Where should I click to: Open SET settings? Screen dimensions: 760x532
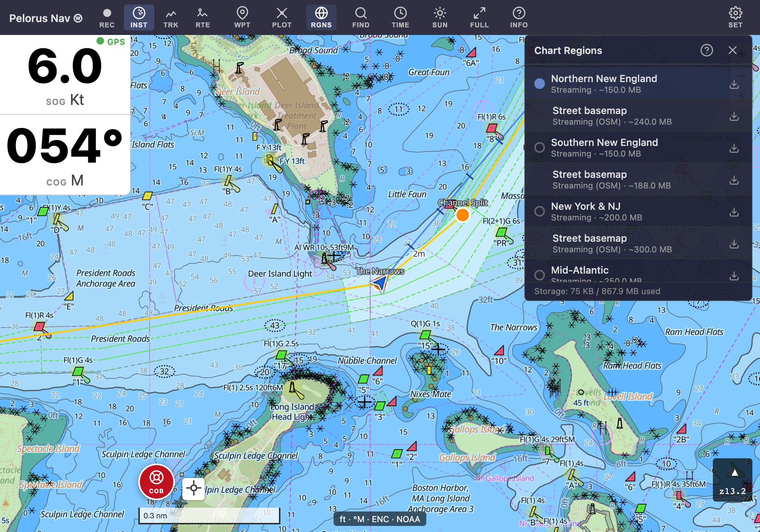point(735,18)
